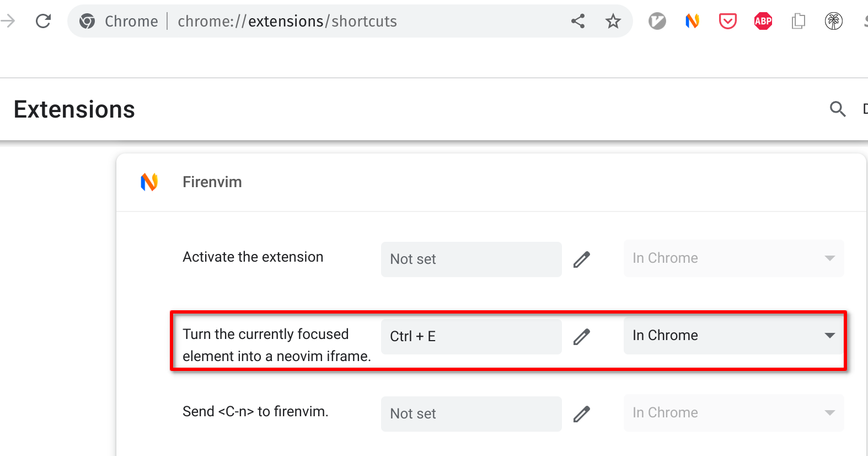Edit the Send <C-n> to firenvim shortcut
868x456 pixels.
[x=582, y=413]
